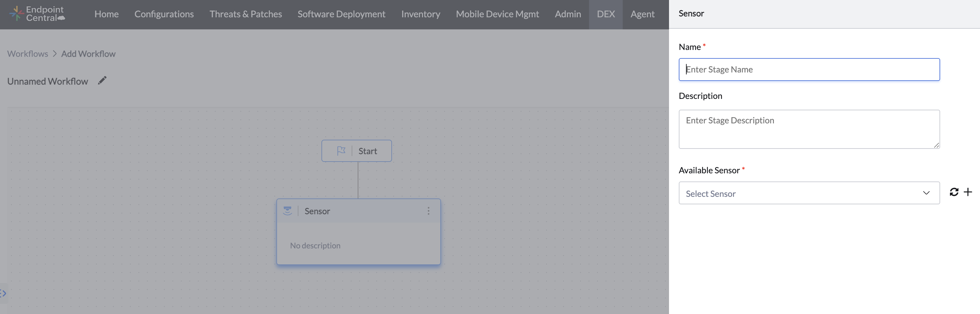Image resolution: width=980 pixels, height=314 pixels.
Task: Click the plus icon to add a new sensor
Action: tap(968, 192)
